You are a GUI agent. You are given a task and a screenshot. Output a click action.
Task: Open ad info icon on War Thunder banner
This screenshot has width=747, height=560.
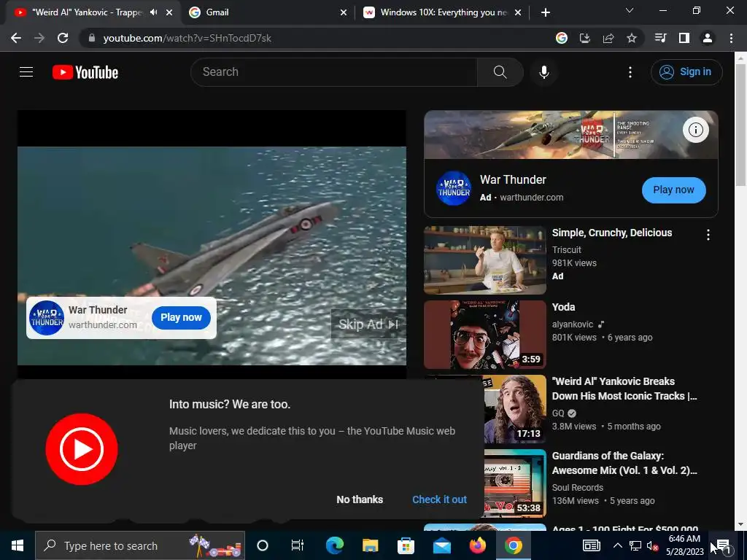[695, 130]
